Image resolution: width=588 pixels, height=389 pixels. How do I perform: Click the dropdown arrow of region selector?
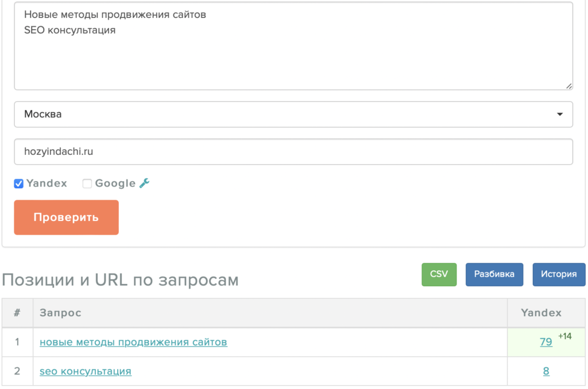tap(559, 114)
